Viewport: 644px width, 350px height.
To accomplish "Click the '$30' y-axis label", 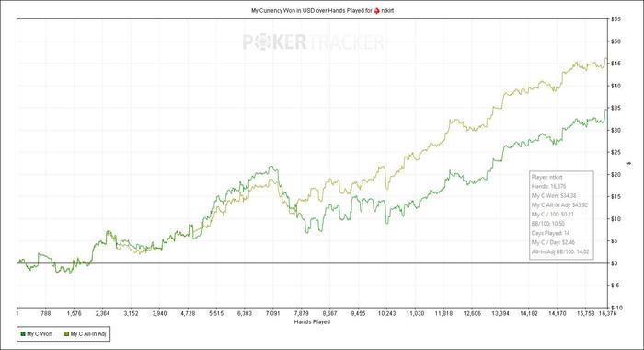I will pos(615,130).
